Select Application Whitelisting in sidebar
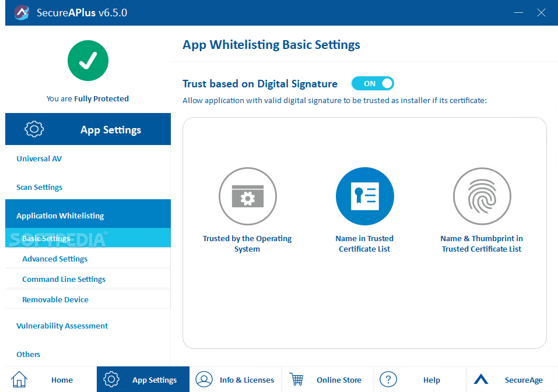 (x=88, y=214)
